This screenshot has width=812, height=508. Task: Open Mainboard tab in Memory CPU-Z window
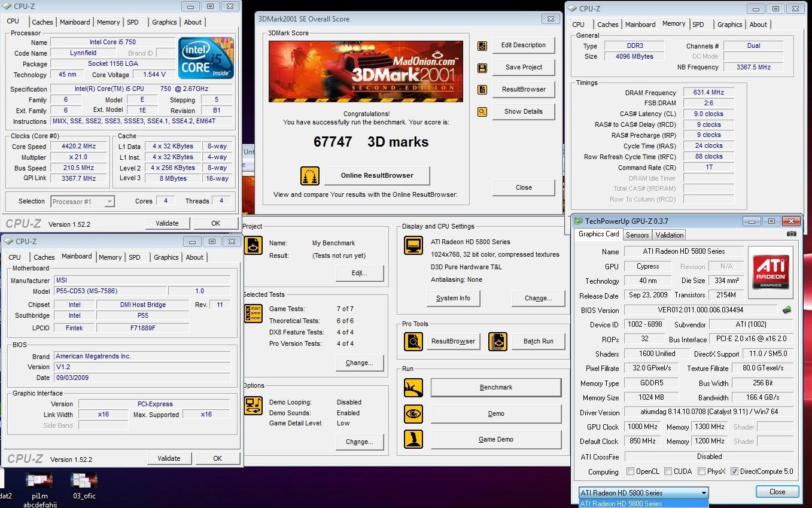coord(640,25)
